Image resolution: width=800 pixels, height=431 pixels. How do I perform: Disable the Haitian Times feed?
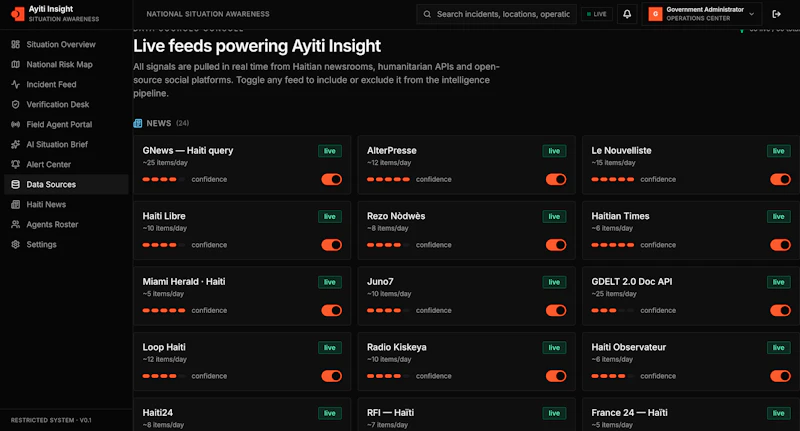[x=781, y=245]
